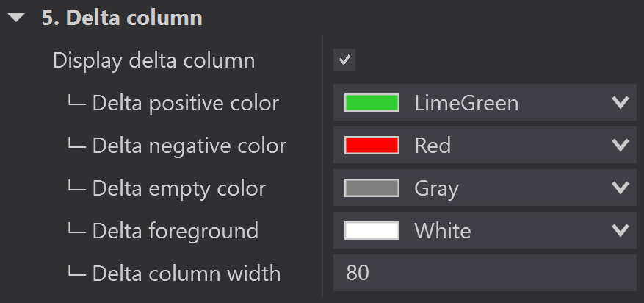Click the Gray color swatch

click(x=372, y=188)
